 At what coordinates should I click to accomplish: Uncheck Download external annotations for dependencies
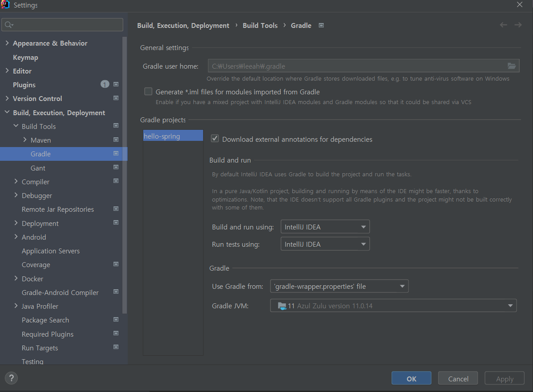(x=215, y=138)
